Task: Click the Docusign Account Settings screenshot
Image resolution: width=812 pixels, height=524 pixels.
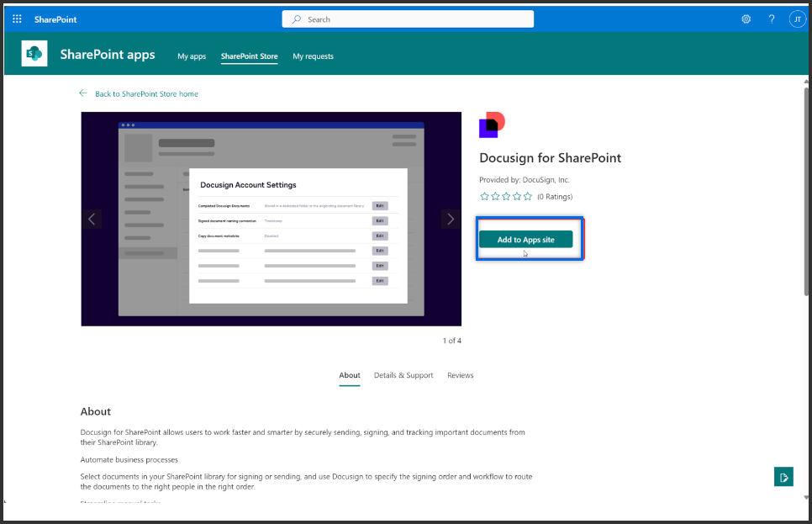Action: click(x=271, y=219)
